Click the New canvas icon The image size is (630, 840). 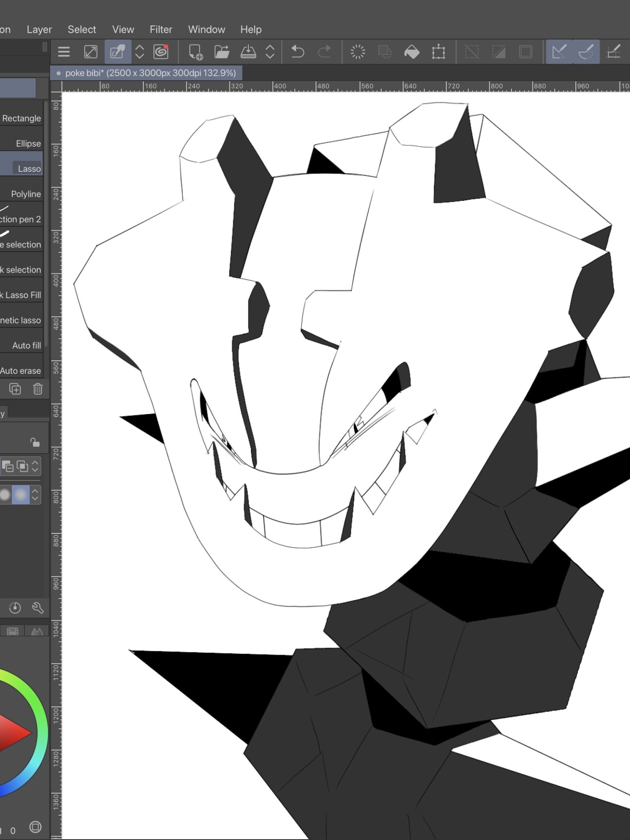click(195, 52)
